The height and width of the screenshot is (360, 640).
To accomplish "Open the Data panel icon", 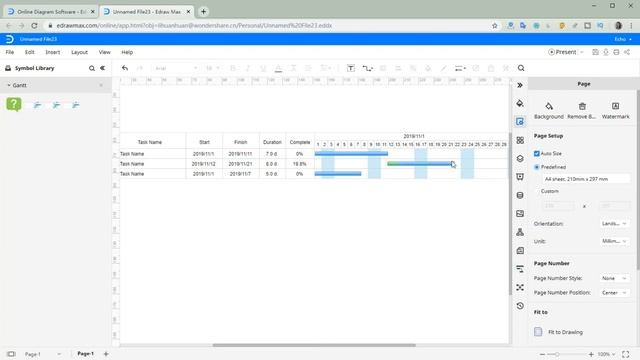I will point(520,195).
